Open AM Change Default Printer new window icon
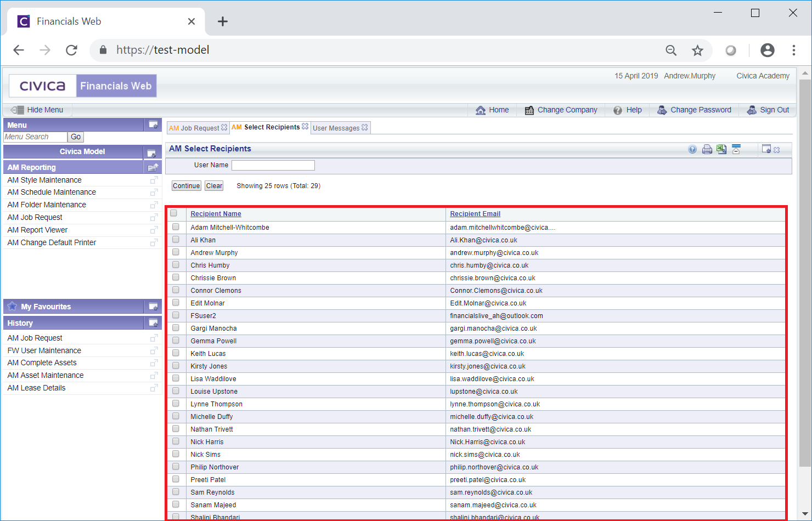Image resolution: width=812 pixels, height=521 pixels. coord(154,242)
